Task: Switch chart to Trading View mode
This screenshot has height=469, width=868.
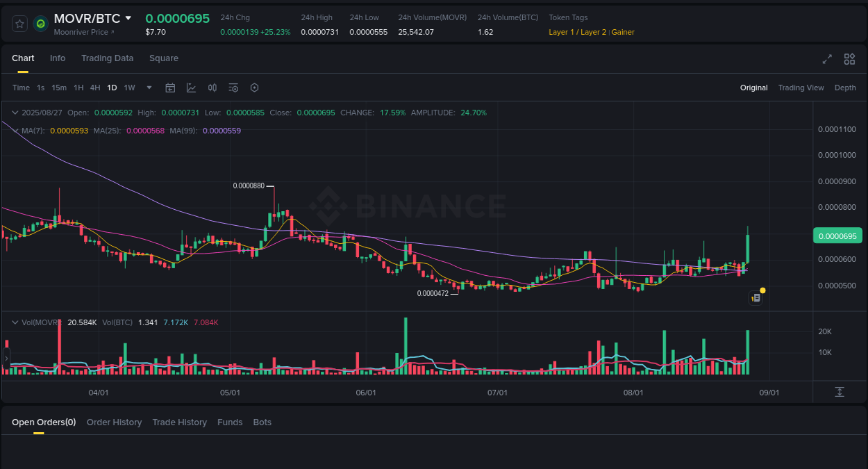Action: [x=801, y=88]
